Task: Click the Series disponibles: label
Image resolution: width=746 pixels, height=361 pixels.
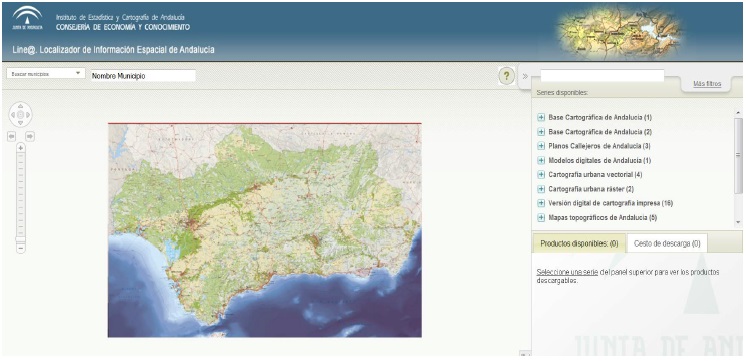Action: tap(562, 93)
